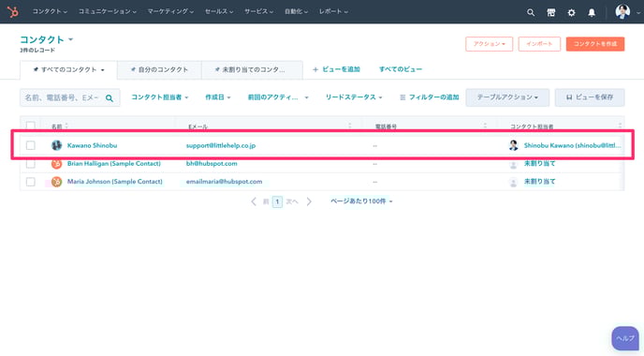Viewport: 644px width, 356px height.
Task: Open settings gear icon
Action: 571,12
